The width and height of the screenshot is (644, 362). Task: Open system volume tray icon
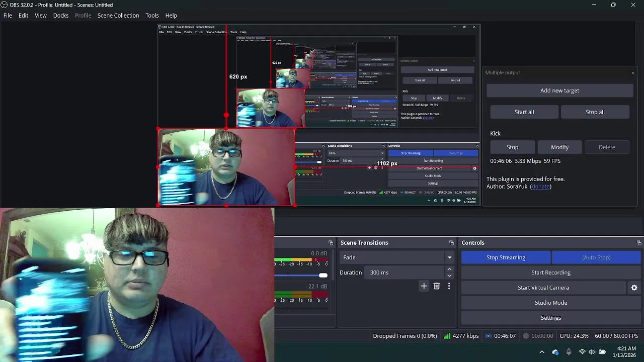click(592, 352)
